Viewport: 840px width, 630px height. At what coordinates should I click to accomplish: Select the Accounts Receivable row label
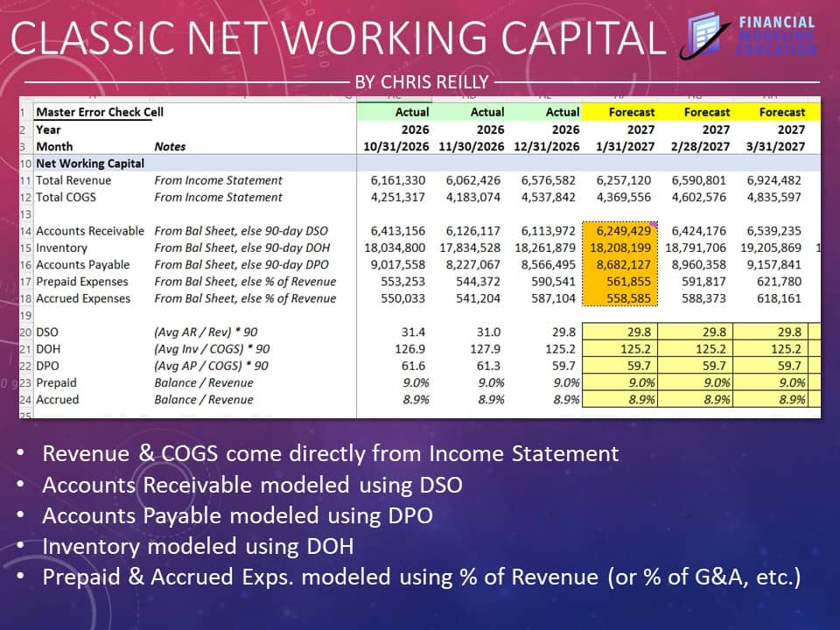tap(90, 231)
